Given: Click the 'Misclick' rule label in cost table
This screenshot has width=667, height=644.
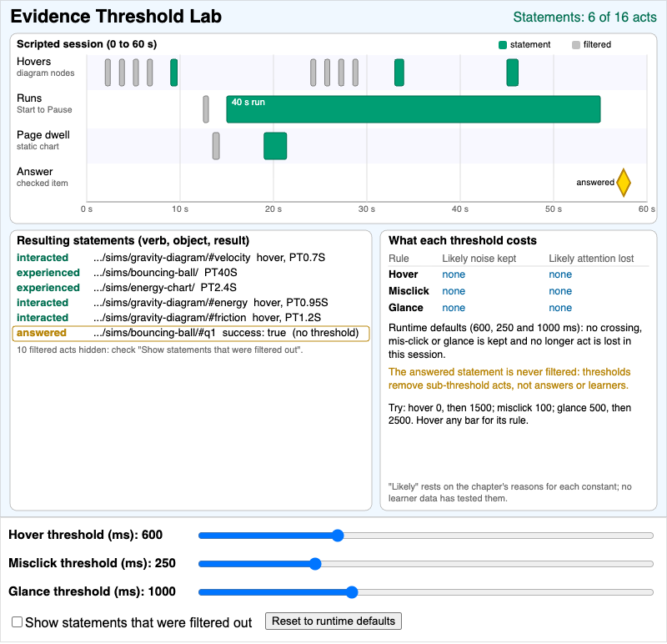Looking at the screenshot, I should click(409, 291).
